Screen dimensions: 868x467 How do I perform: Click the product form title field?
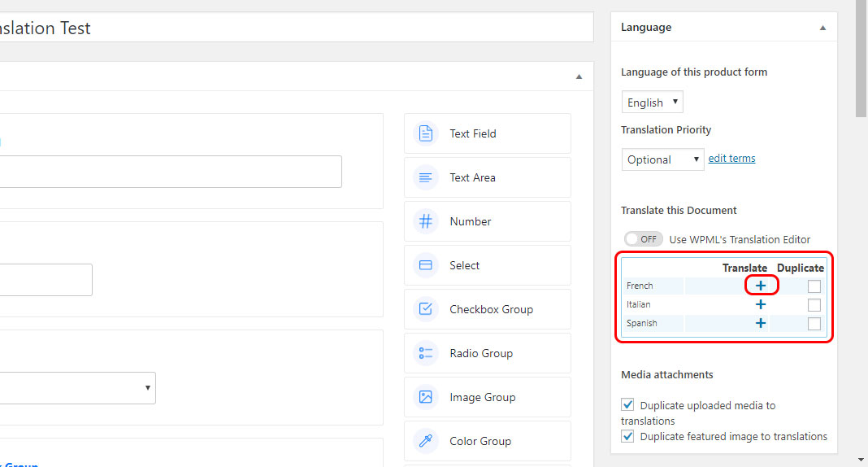coord(296,28)
